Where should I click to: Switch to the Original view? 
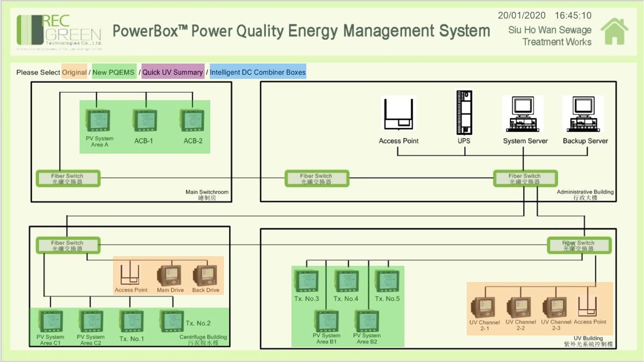tap(74, 72)
